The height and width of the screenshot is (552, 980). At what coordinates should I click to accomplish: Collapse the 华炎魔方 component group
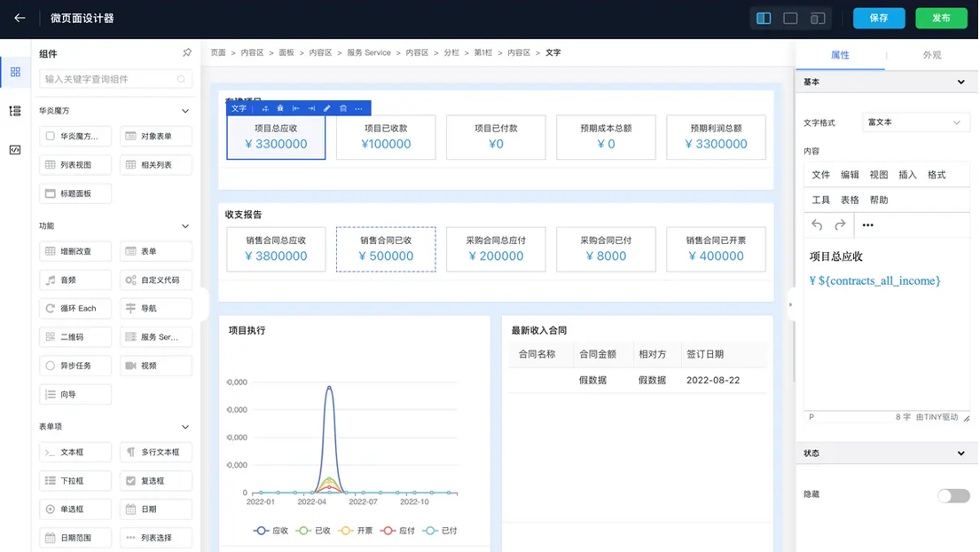coord(184,111)
